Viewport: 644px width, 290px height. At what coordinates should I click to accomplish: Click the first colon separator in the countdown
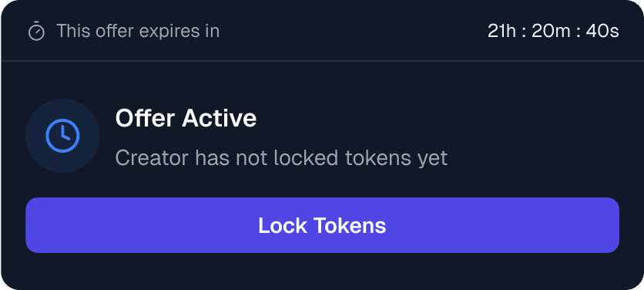pos(524,32)
